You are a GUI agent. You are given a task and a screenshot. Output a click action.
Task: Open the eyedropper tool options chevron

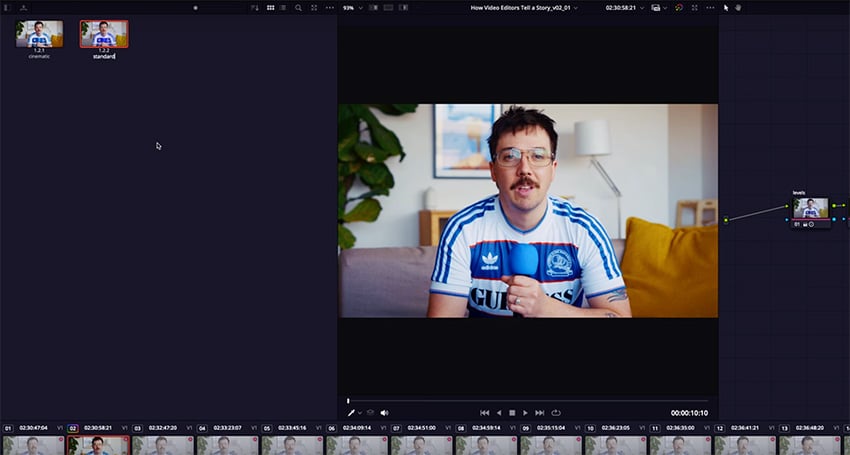[x=359, y=413]
